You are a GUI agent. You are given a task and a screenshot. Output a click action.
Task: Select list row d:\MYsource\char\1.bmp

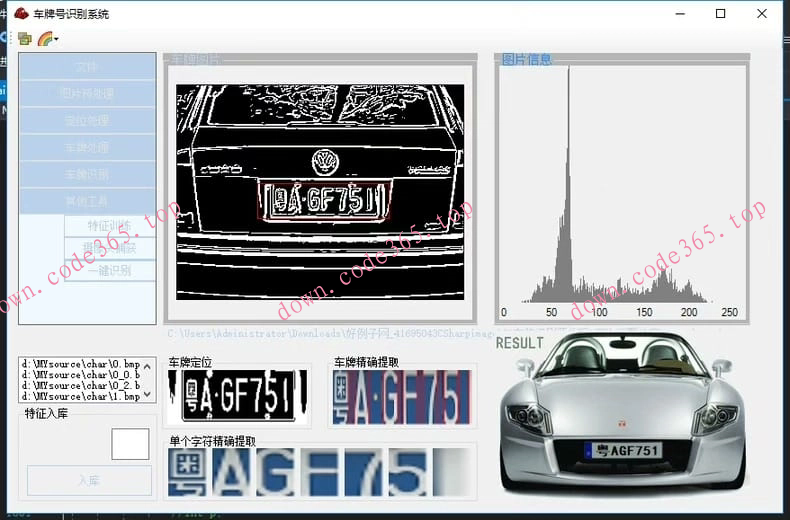click(81, 397)
